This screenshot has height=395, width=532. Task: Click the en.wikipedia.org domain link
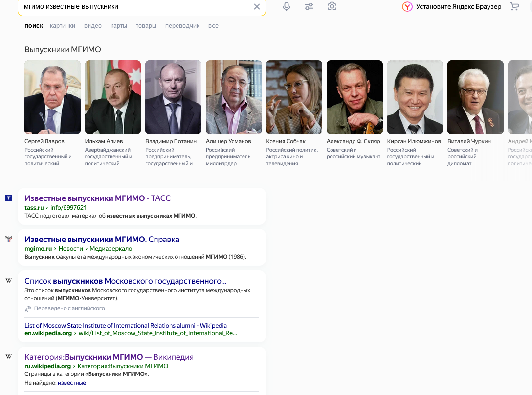[x=48, y=333]
